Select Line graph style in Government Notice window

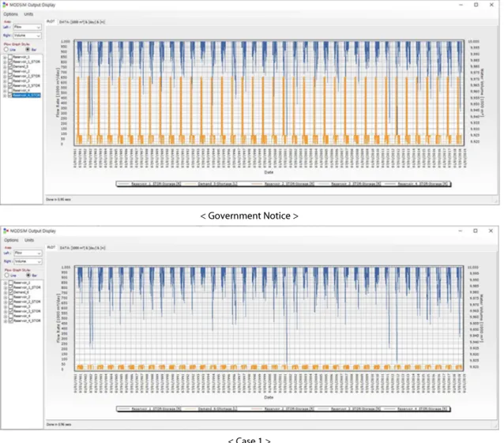6,50
